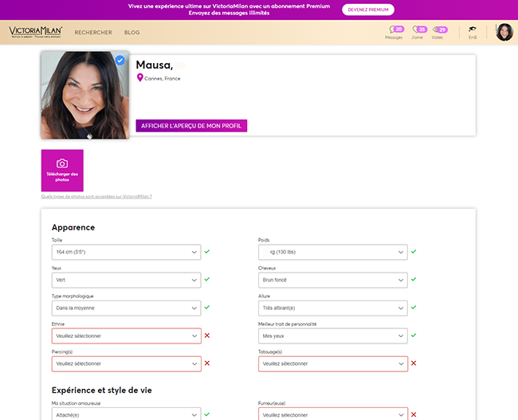This screenshot has width=518, height=420.
Task: Go to the RECHERCHER menu item
Action: (93, 33)
